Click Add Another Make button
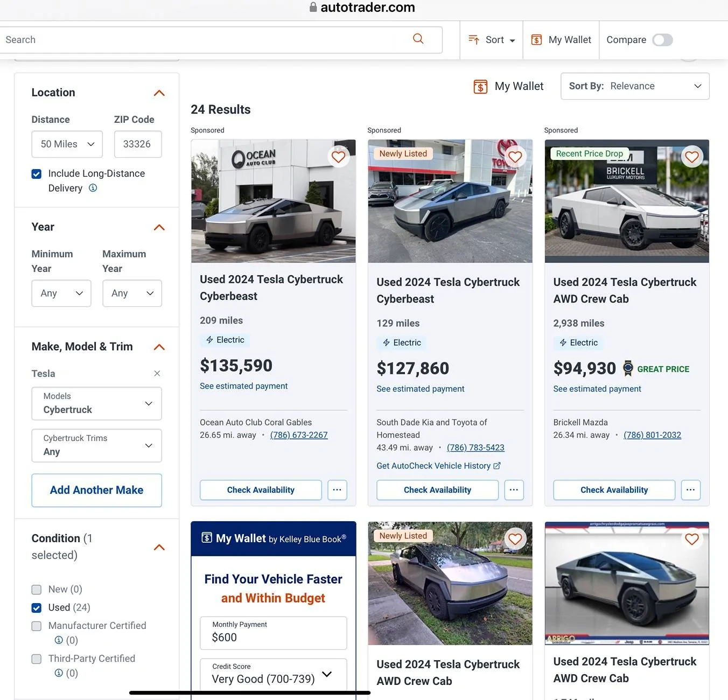This screenshot has height=700, width=728. (97, 490)
